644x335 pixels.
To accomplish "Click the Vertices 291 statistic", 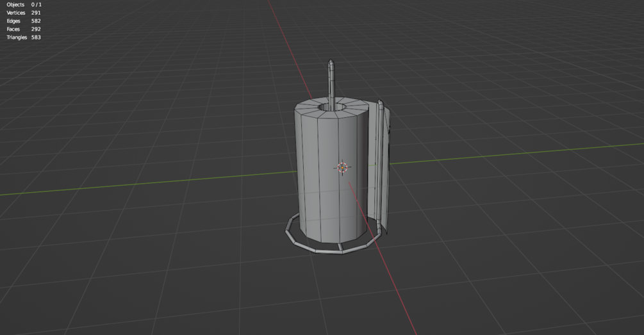I will click(24, 13).
